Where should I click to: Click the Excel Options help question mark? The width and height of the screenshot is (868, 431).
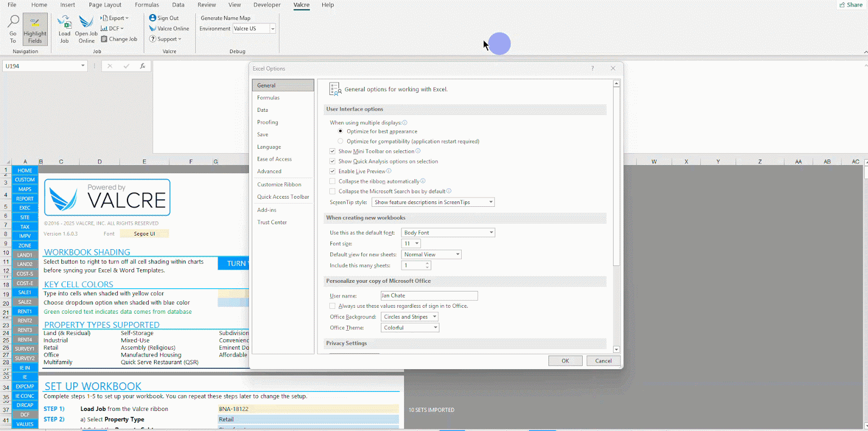click(592, 68)
